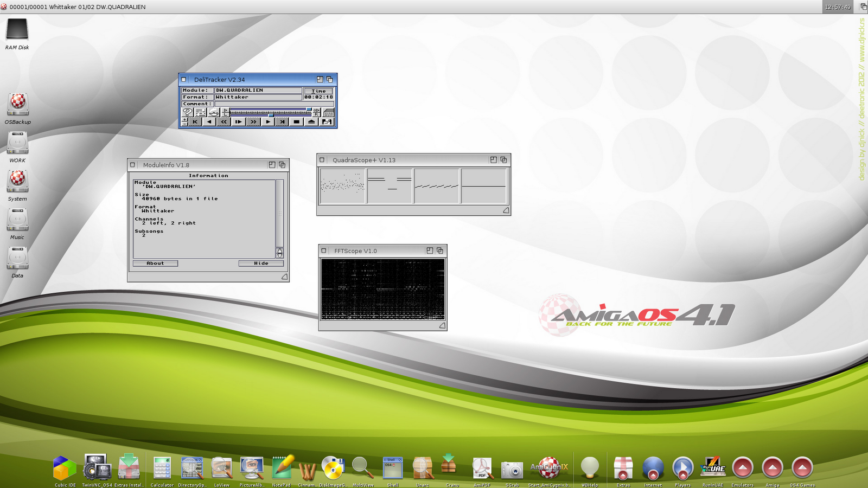The image size is (868, 488).
Task: Start AmiCygnix from the dock
Action: [x=549, y=467]
